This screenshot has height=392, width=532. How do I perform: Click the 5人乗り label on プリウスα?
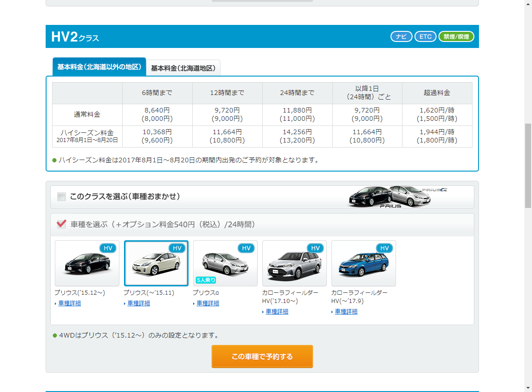(x=206, y=280)
